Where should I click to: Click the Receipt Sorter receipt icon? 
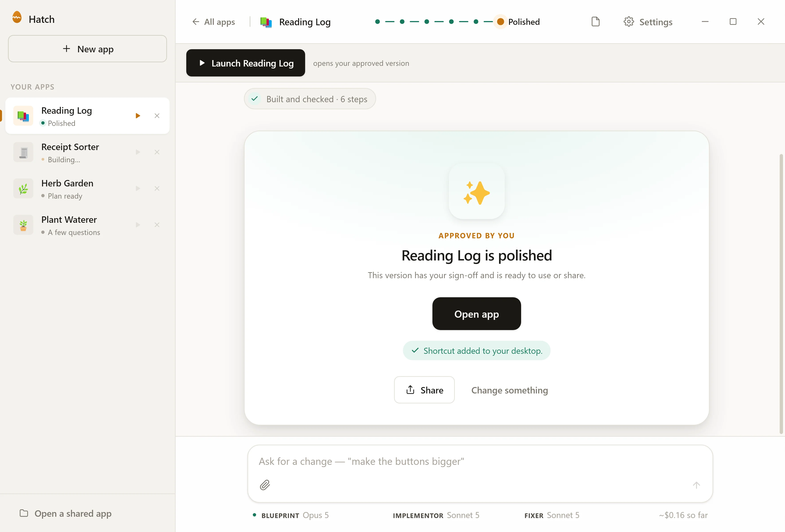[x=23, y=152]
